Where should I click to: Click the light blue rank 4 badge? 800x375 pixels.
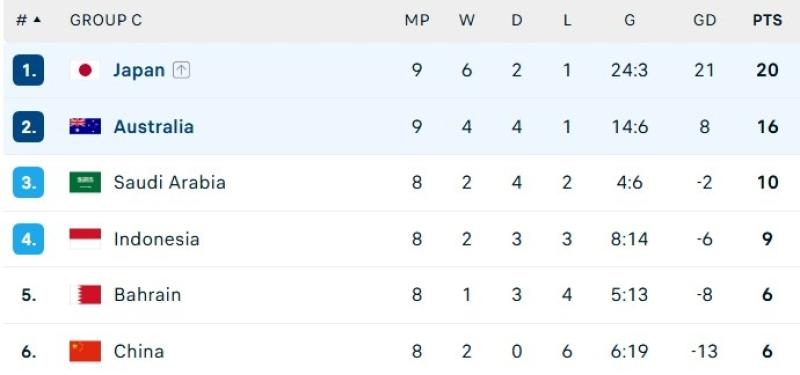[29, 239]
